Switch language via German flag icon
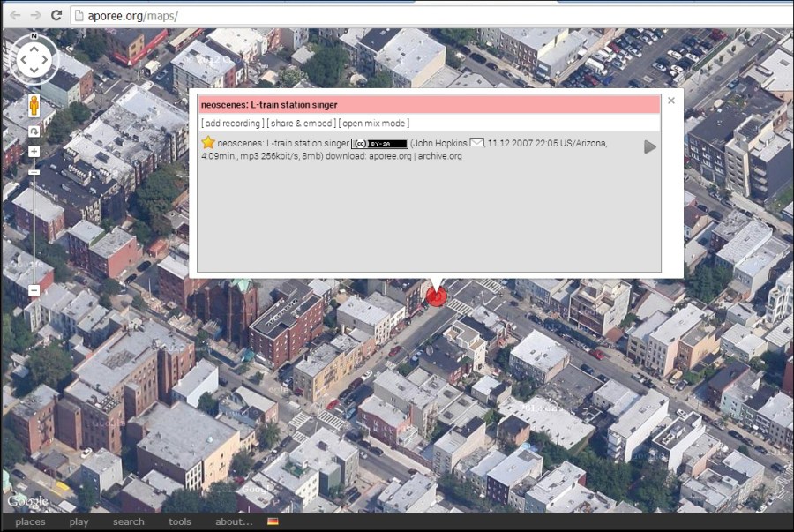This screenshot has width=794, height=532. [x=273, y=521]
